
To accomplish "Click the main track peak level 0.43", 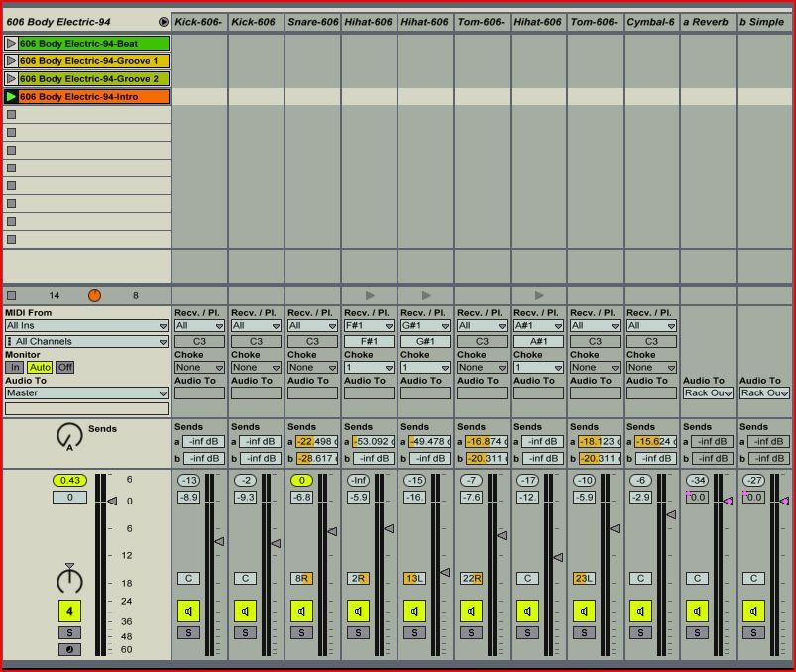I will (x=69, y=480).
